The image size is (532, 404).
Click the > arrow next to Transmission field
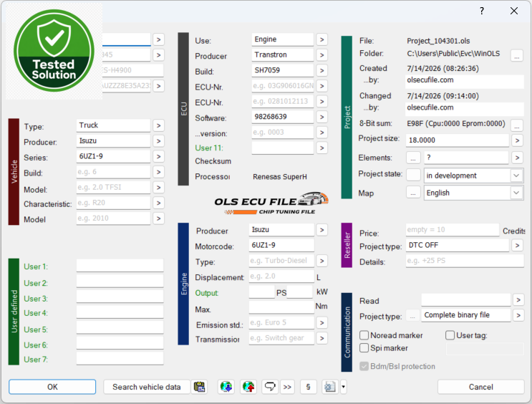coord(321,338)
